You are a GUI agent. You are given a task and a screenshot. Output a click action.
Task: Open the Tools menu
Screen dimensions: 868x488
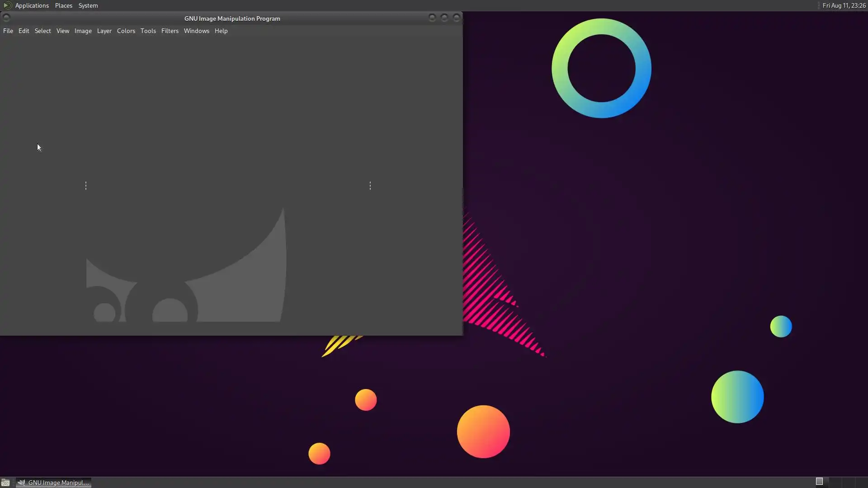click(148, 31)
